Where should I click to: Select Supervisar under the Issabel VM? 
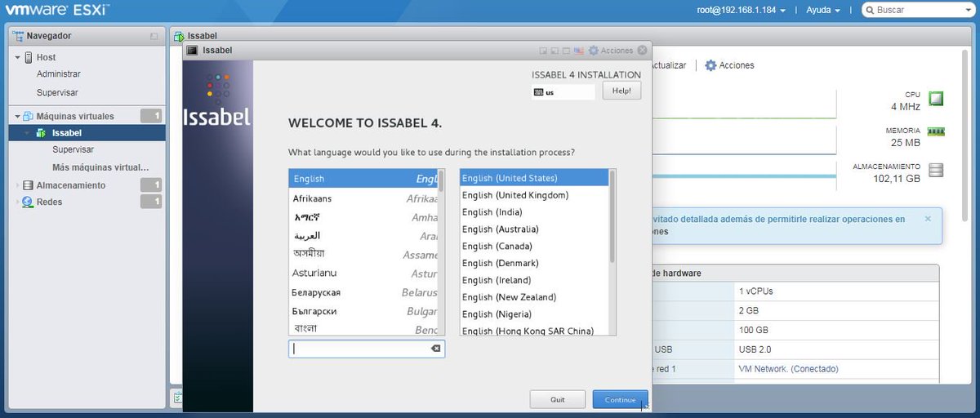point(73,150)
